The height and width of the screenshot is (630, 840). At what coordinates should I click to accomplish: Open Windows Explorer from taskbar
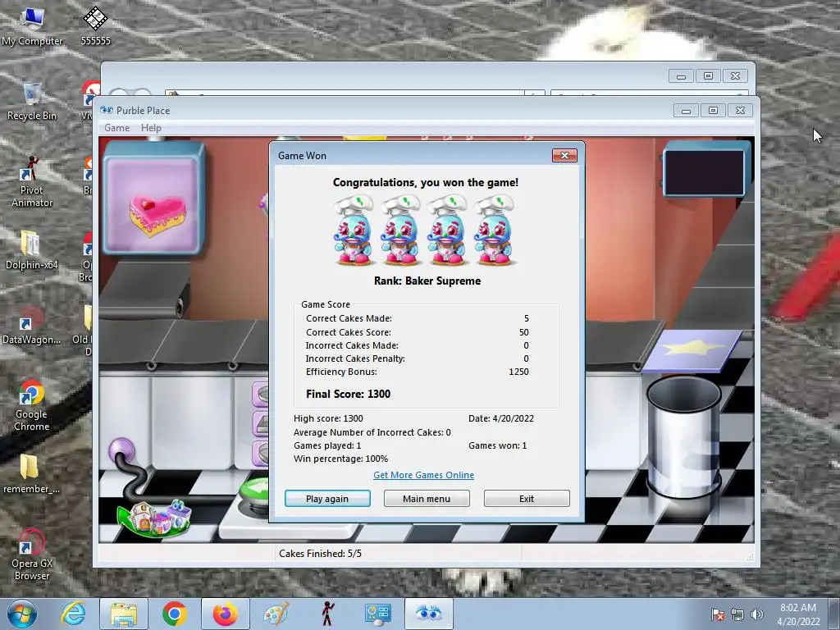click(124, 614)
